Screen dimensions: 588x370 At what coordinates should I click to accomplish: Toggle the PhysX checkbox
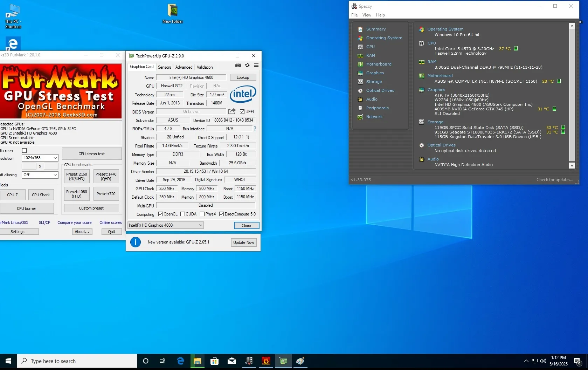coord(202,214)
